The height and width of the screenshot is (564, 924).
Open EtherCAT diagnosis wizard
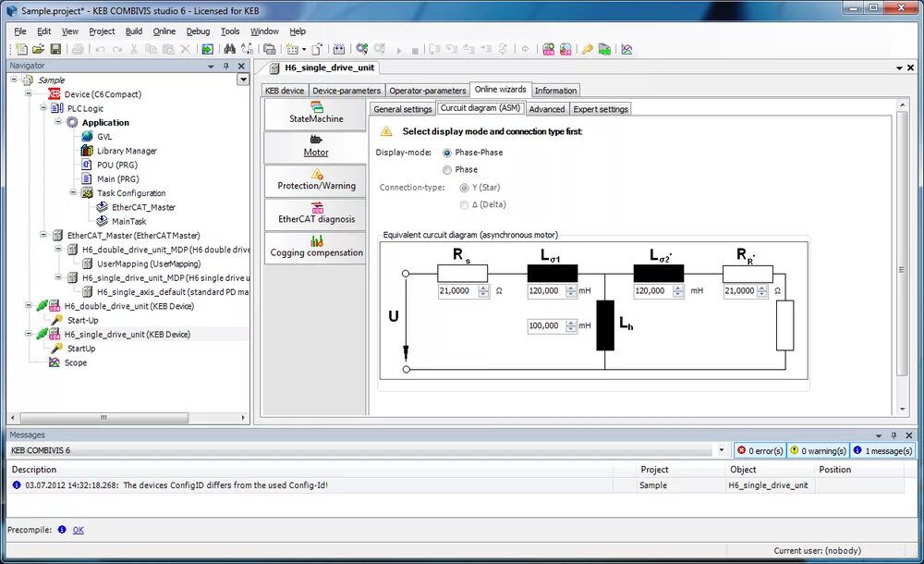(x=316, y=214)
